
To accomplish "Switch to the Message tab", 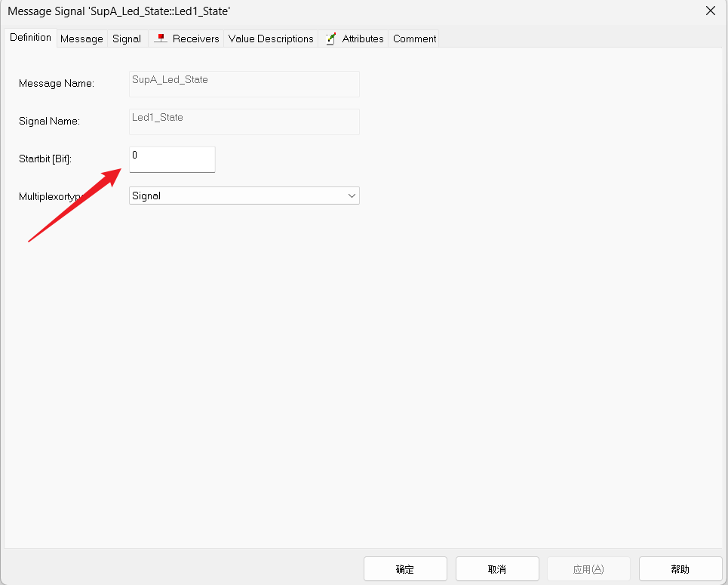I will [81, 38].
